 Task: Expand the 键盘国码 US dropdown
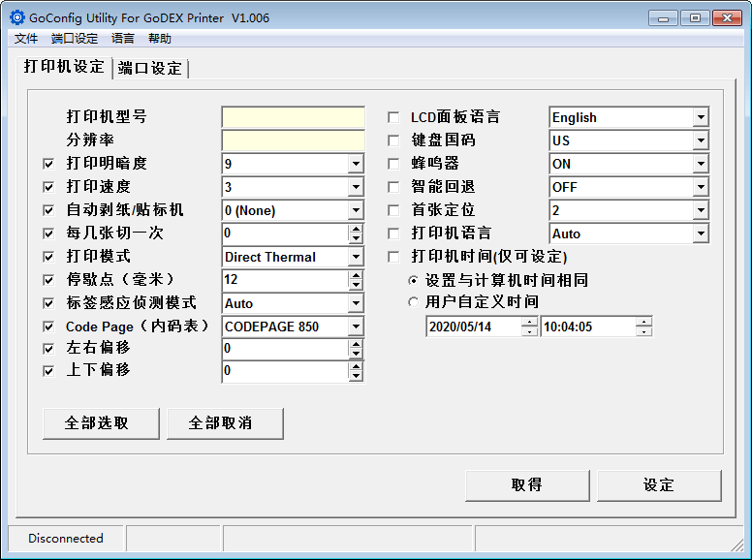pyautogui.click(x=701, y=140)
